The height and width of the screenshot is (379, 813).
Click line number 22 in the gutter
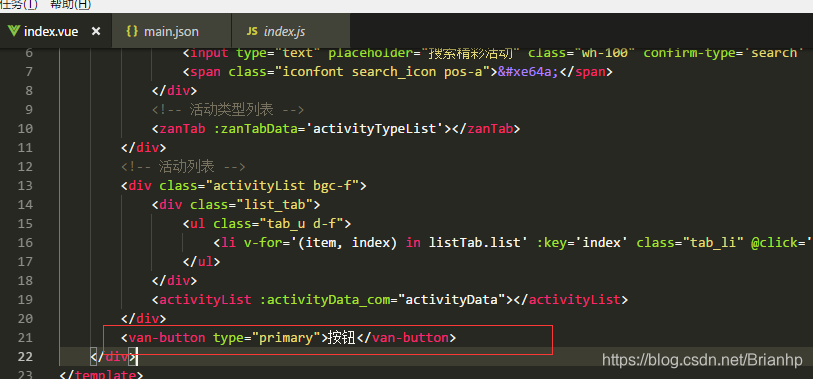25,357
